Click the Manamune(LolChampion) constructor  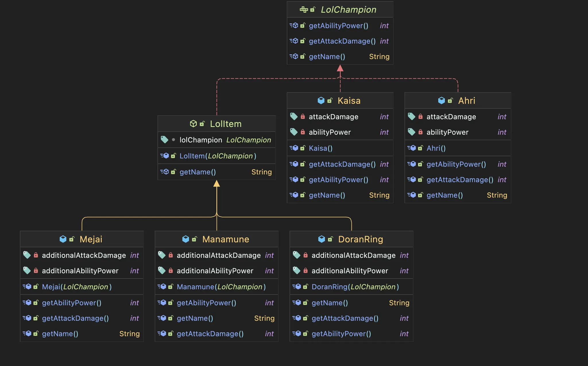(221, 287)
